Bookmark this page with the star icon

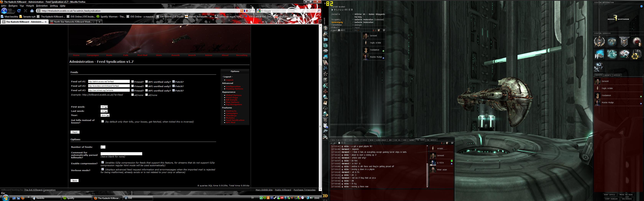tap(250, 11)
